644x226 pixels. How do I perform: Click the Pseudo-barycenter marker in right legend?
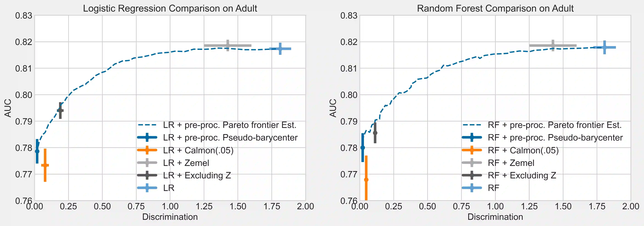472,138
